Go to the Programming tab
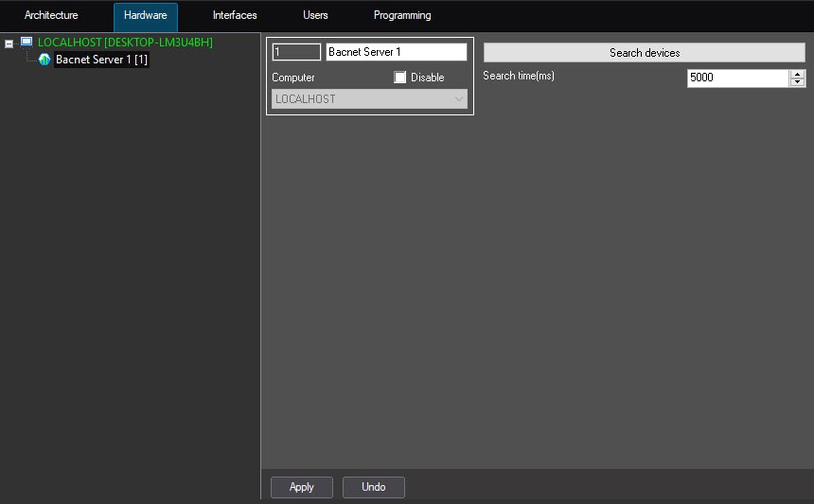This screenshot has height=504, width=814. tap(402, 15)
